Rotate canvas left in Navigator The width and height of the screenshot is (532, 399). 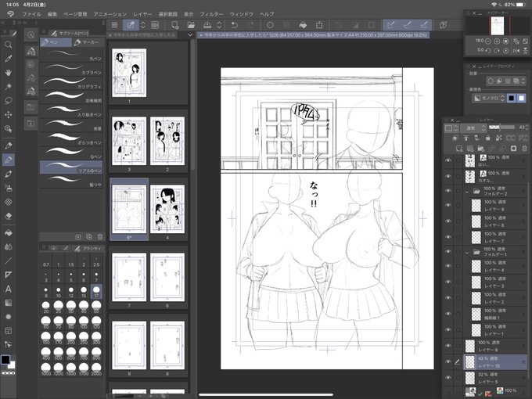click(x=488, y=50)
